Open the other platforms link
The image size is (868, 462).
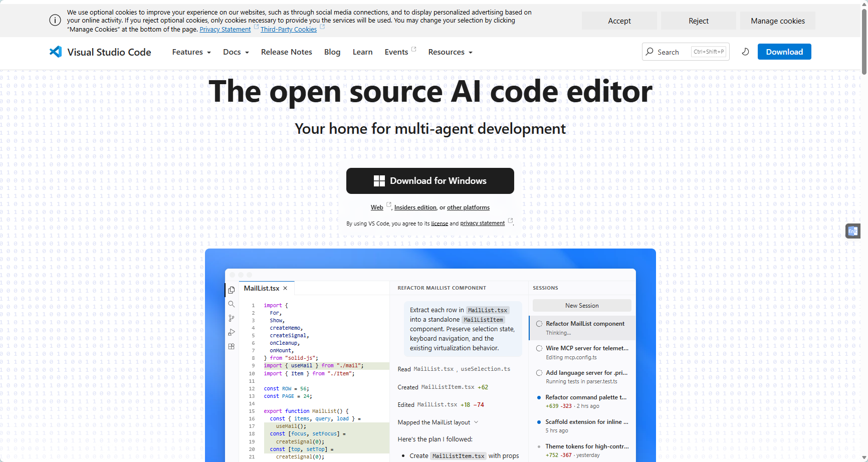pyautogui.click(x=469, y=207)
